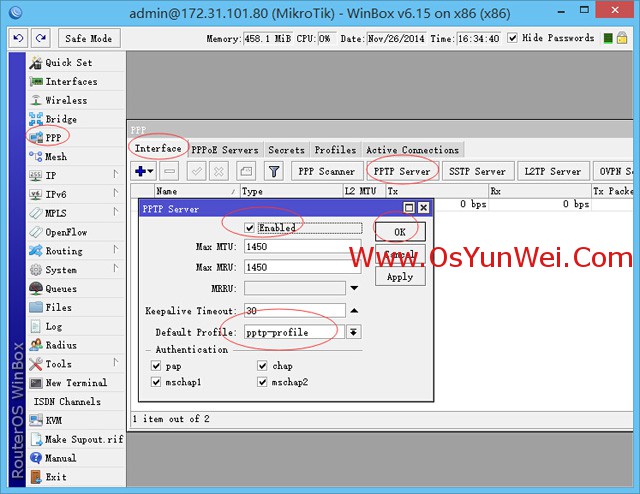Image resolution: width=640 pixels, height=494 pixels.
Task: Toggle the pap authentication checkbox
Action: [x=156, y=365]
